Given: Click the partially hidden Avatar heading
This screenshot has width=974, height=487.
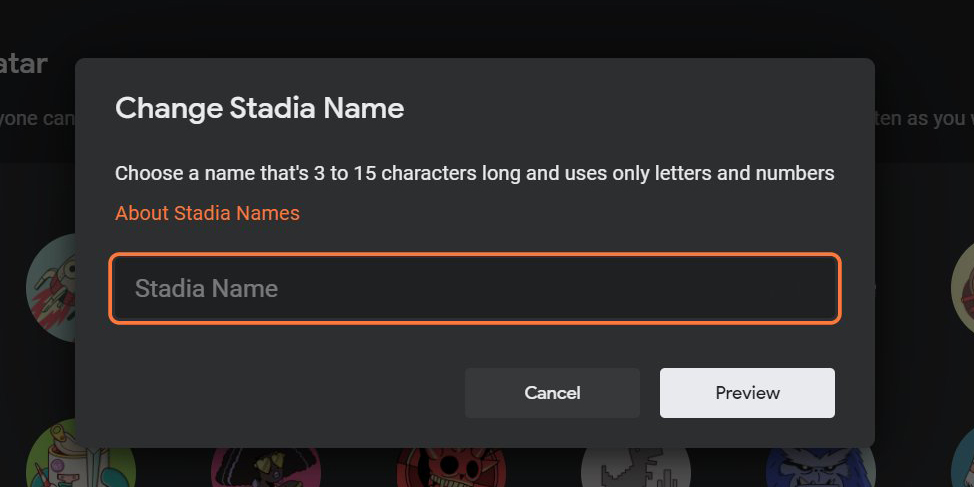Looking at the screenshot, I should tap(24, 65).
